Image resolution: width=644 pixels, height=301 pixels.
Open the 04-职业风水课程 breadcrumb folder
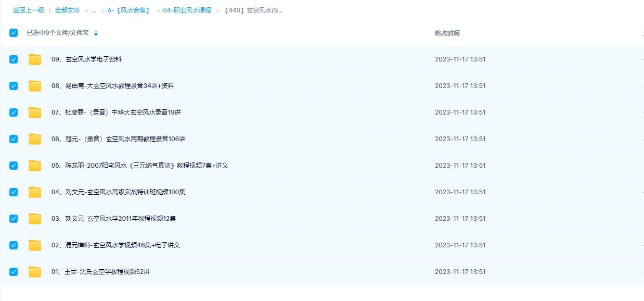[187, 10]
